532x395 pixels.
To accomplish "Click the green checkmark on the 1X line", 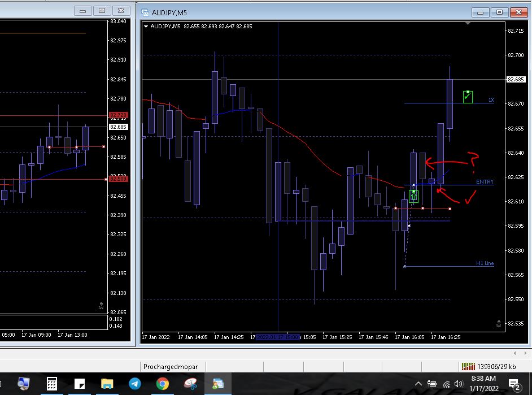I will [468, 97].
